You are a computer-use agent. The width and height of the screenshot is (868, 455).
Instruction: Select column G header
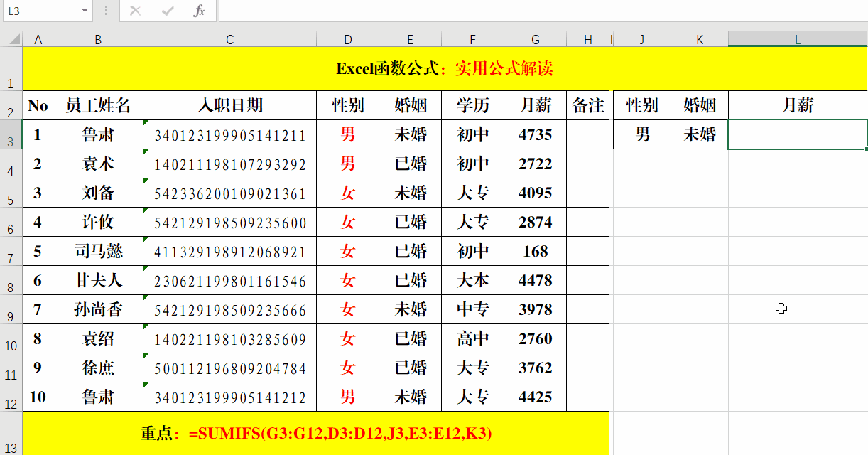point(536,40)
